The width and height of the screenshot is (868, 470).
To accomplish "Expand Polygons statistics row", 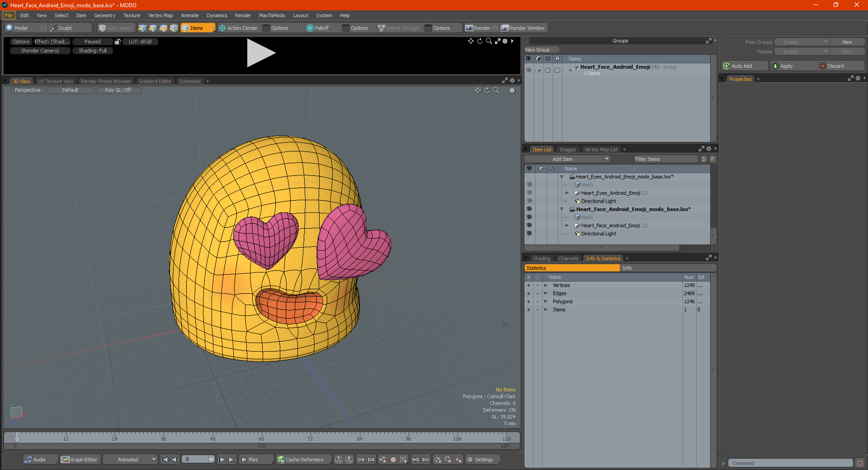I will (546, 301).
